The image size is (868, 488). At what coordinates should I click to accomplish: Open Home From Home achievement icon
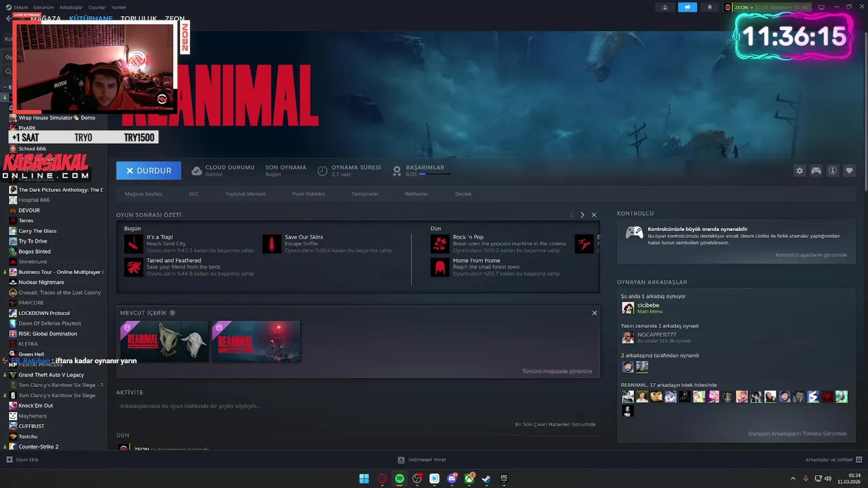(x=440, y=267)
